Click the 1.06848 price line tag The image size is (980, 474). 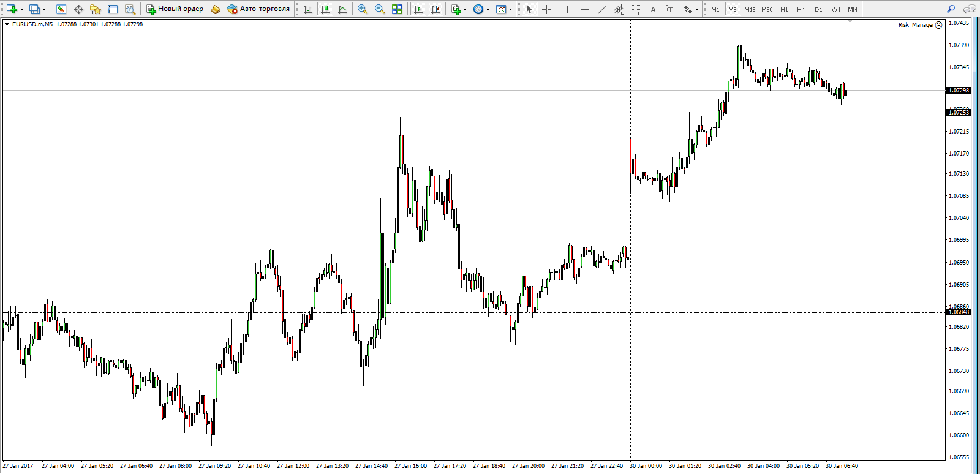959,312
